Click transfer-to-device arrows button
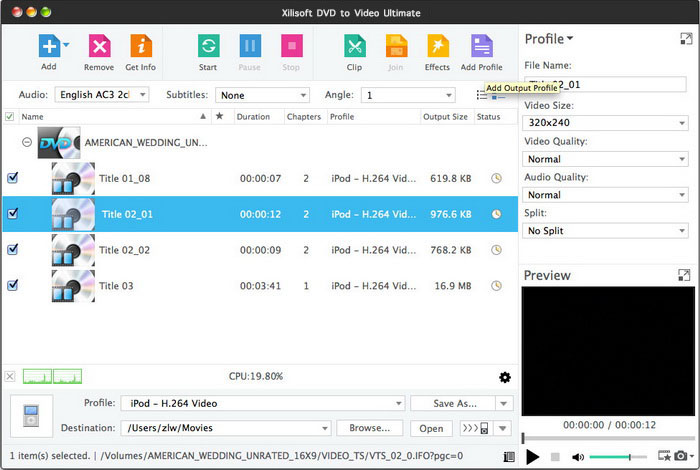The image size is (700, 470). tap(475, 428)
